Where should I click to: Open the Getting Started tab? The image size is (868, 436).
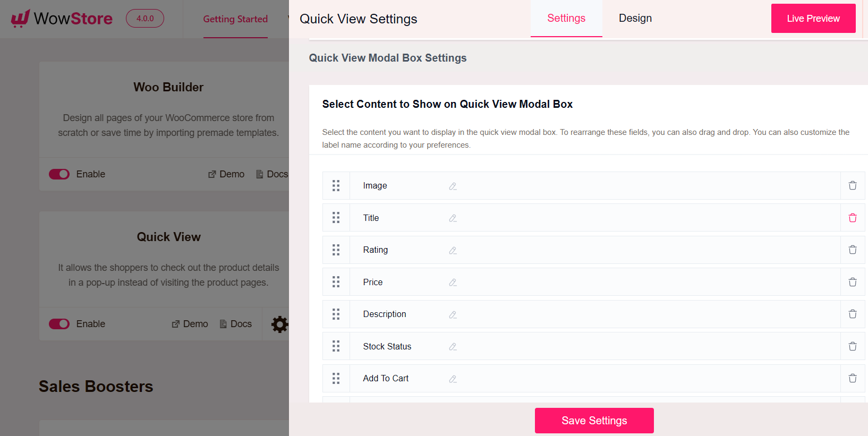click(235, 19)
